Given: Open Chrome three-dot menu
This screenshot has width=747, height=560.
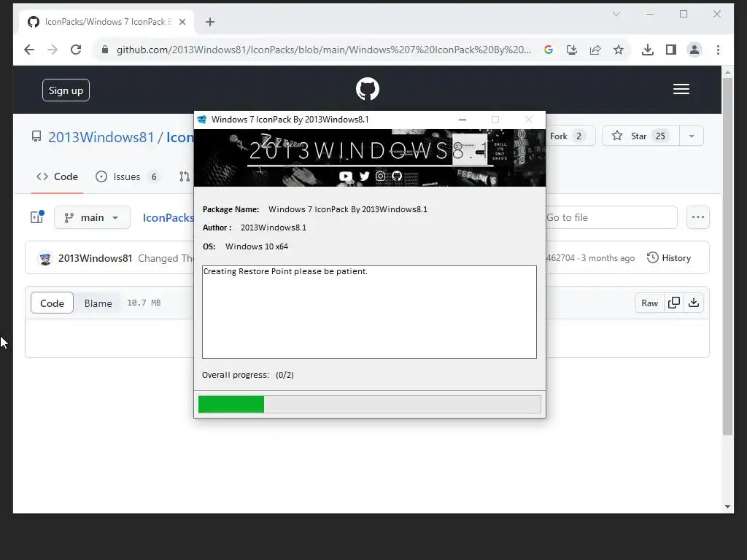Looking at the screenshot, I should click(718, 50).
